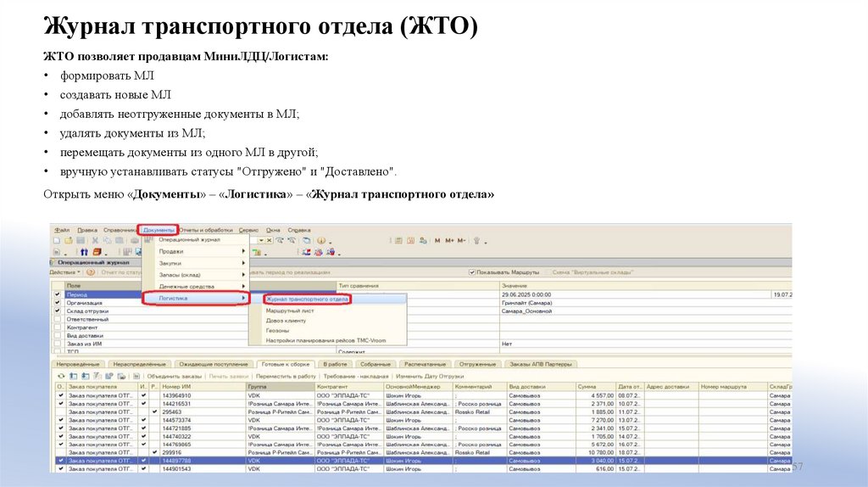The image size is (868, 487).
Task: Toggle the Период filter checkbox
Action: (x=57, y=294)
